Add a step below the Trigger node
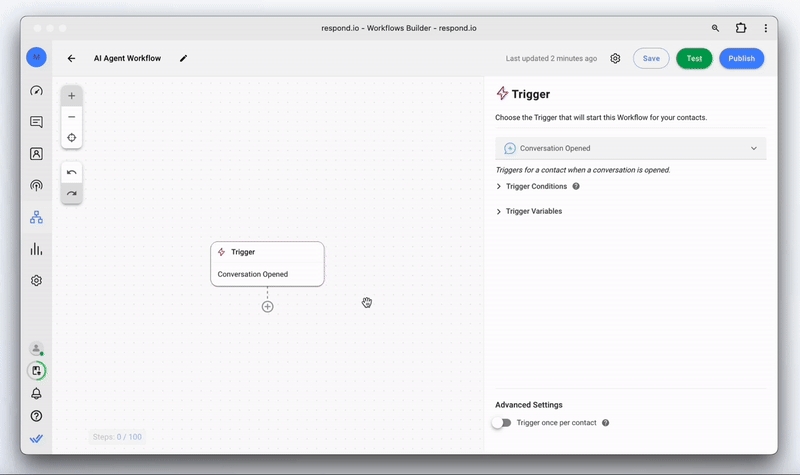Image resolution: width=800 pixels, height=475 pixels. [267, 307]
